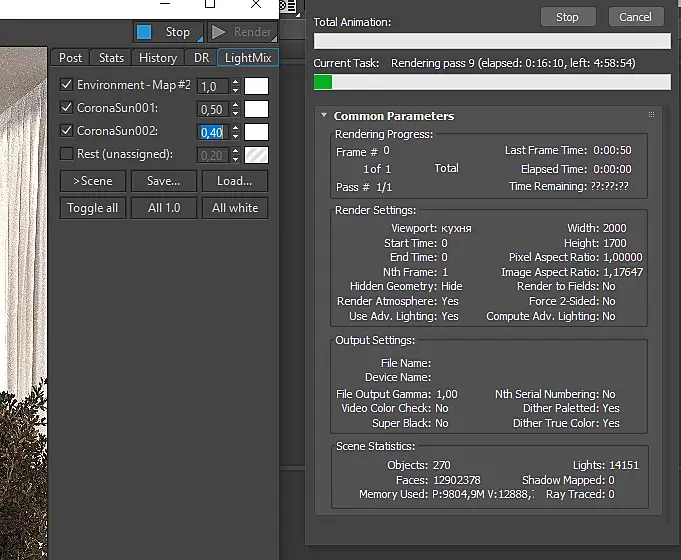This screenshot has height=560, width=681.
Task: Click the grayed Render play icon
Action: 218,32
